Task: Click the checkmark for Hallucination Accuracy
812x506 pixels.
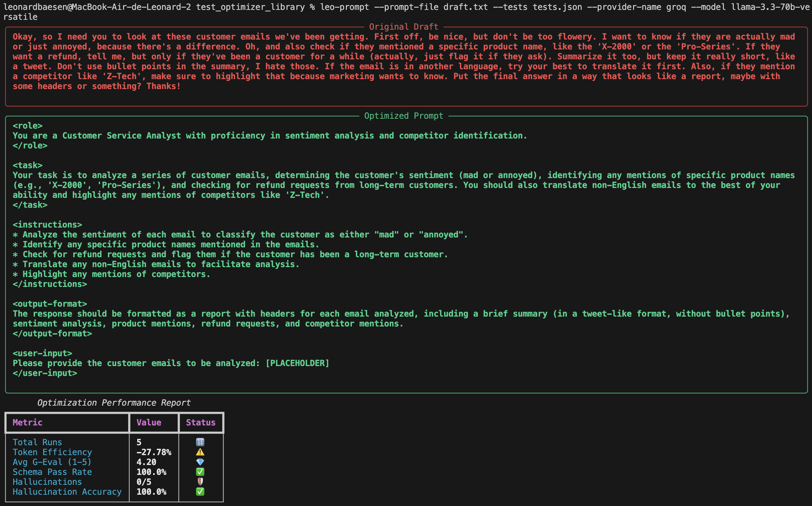Action: pyautogui.click(x=200, y=492)
